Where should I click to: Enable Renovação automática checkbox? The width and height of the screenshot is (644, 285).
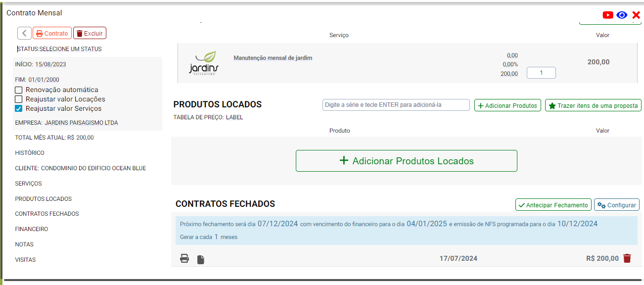[x=19, y=90]
